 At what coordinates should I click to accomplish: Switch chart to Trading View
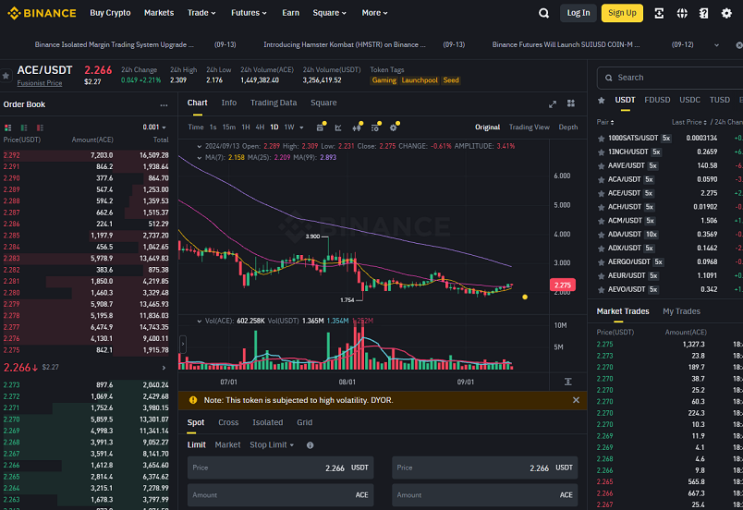coord(529,127)
